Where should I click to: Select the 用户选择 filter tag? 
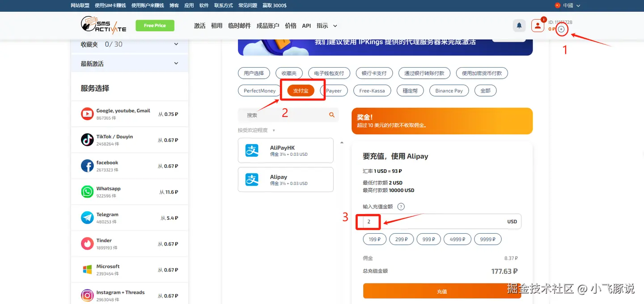[254, 73]
